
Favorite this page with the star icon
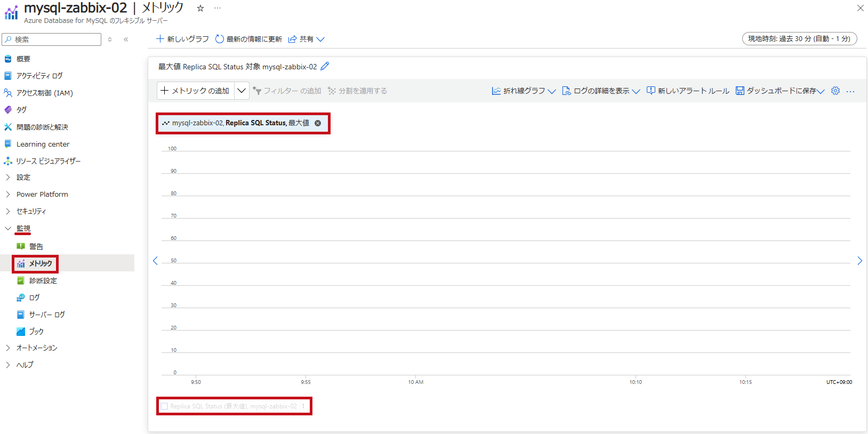tap(200, 8)
